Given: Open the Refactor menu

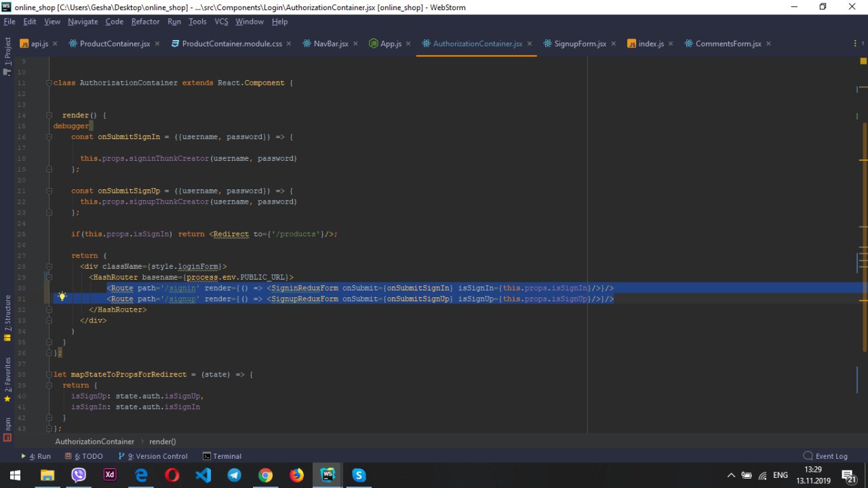Looking at the screenshot, I should pos(145,22).
